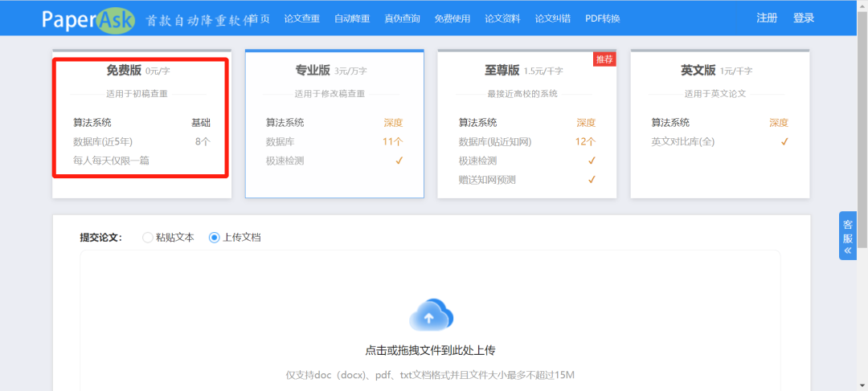This screenshot has width=868, height=391.
Task: Click 适用于英文论文 subtitle
Action: click(715, 93)
